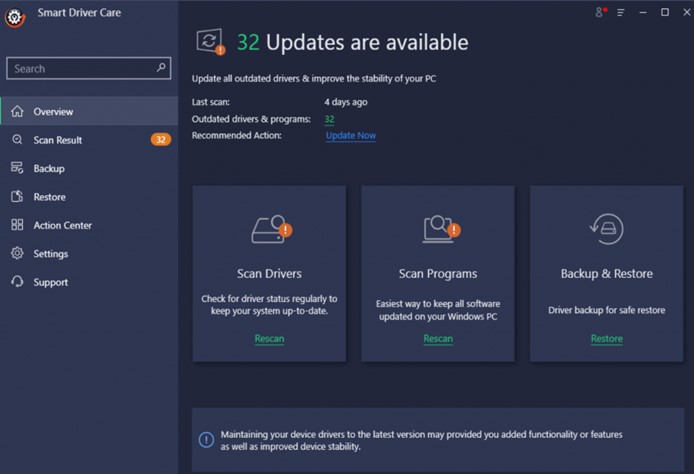Click the Support headset icon
694x474 pixels.
[17, 281]
